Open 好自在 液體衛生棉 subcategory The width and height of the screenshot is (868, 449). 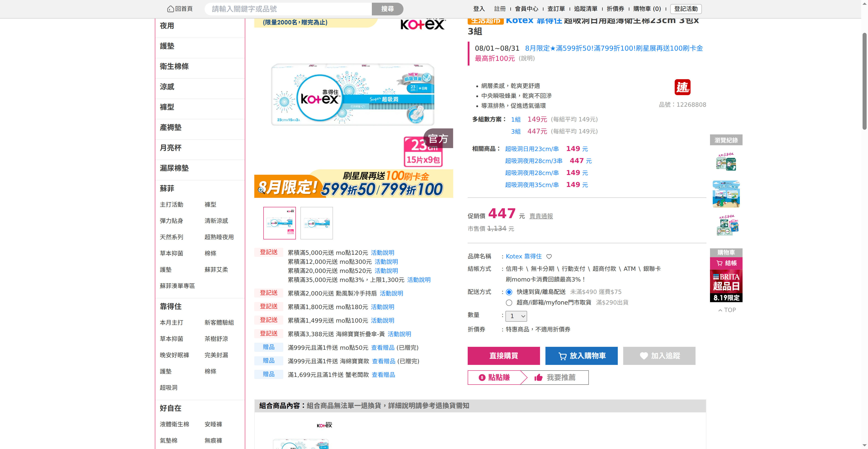[x=175, y=424]
